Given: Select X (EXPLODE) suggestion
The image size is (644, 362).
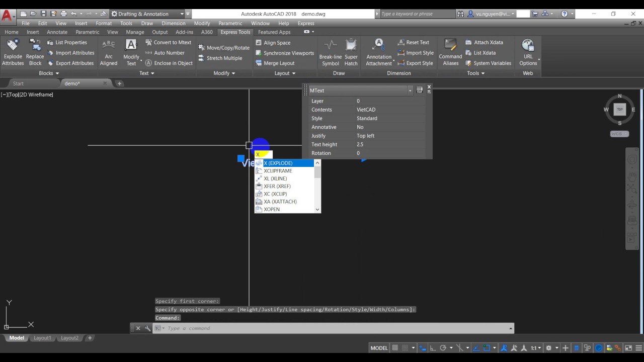Looking at the screenshot, I should coord(284,163).
